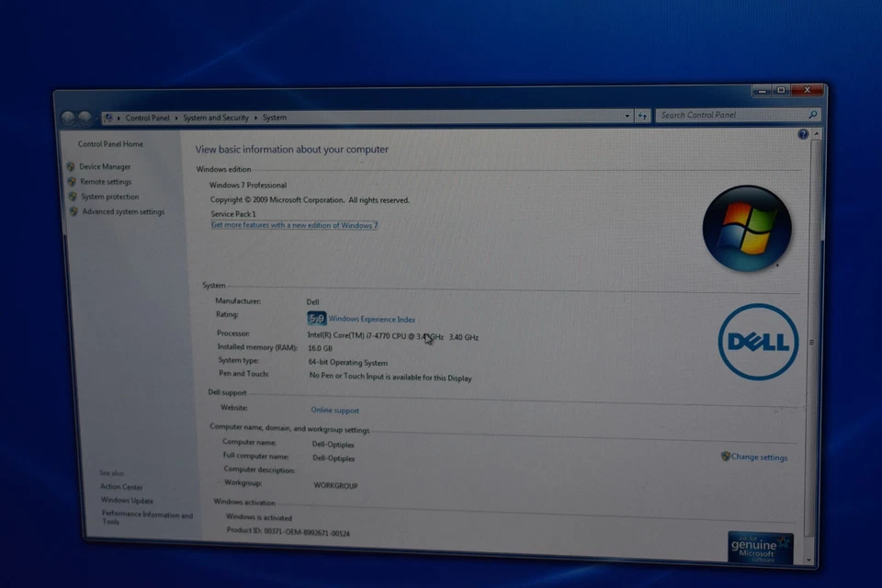Navigate to System and Security breadcrumb
The height and width of the screenshot is (588, 882).
pyautogui.click(x=215, y=118)
